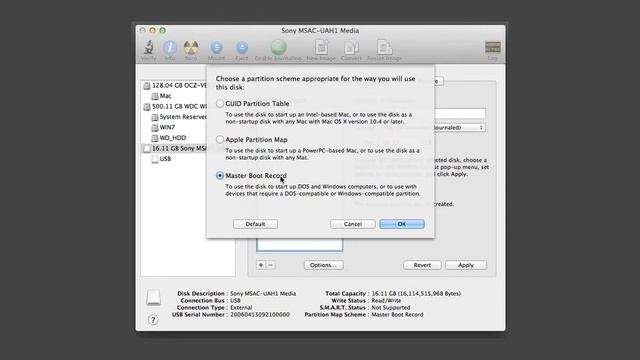The width and height of the screenshot is (640, 360).
Task: Click the Verify toolbar icon
Action: (149, 50)
